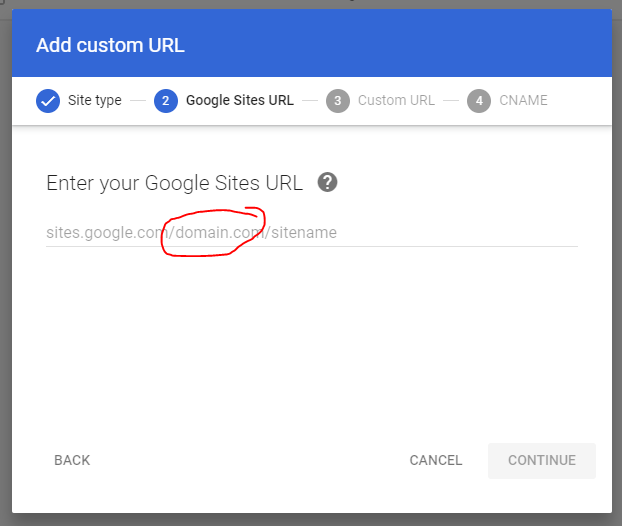This screenshot has width=622, height=526.
Task: Click the Site type completed checkmark icon
Action: (48, 101)
